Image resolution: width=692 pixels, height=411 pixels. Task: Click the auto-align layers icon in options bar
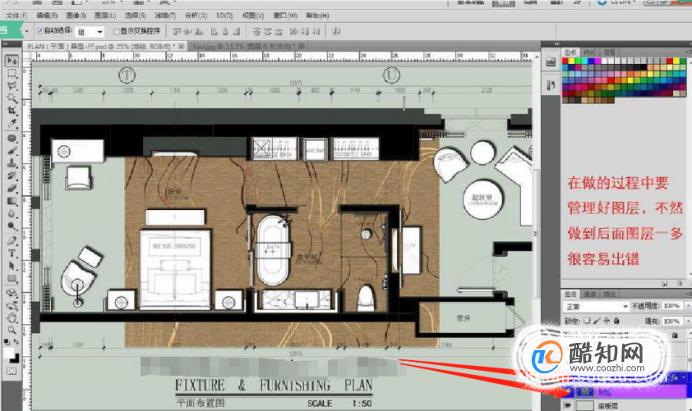click(337, 31)
